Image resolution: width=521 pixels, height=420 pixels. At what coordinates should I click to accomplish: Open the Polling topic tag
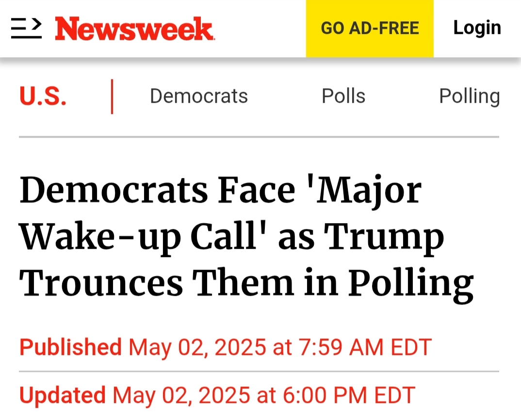click(x=469, y=97)
